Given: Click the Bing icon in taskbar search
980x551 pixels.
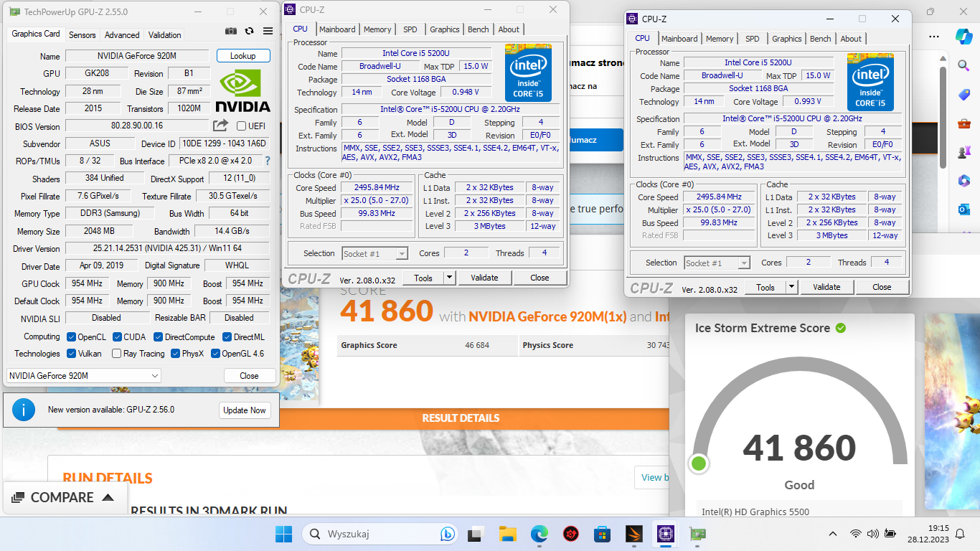Looking at the screenshot, I should pyautogui.click(x=446, y=534).
